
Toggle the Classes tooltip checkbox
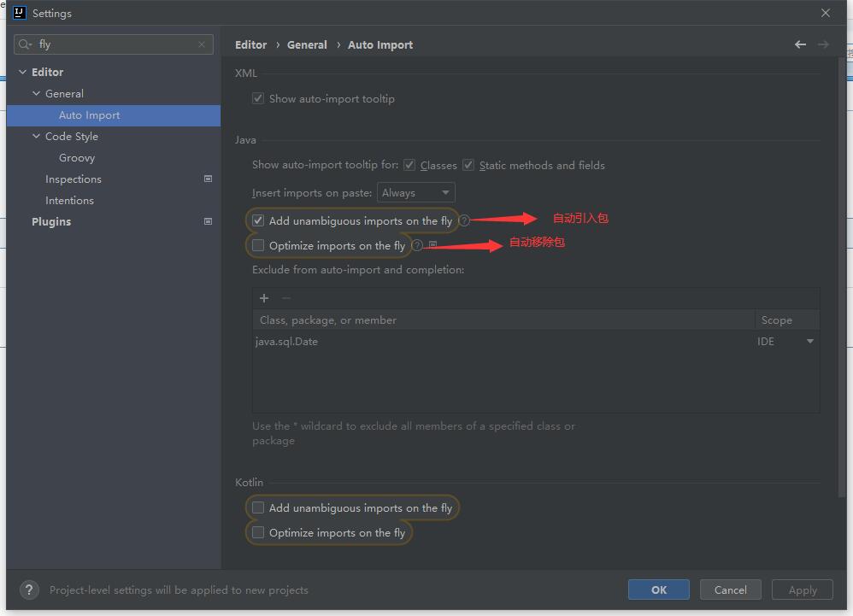point(409,165)
